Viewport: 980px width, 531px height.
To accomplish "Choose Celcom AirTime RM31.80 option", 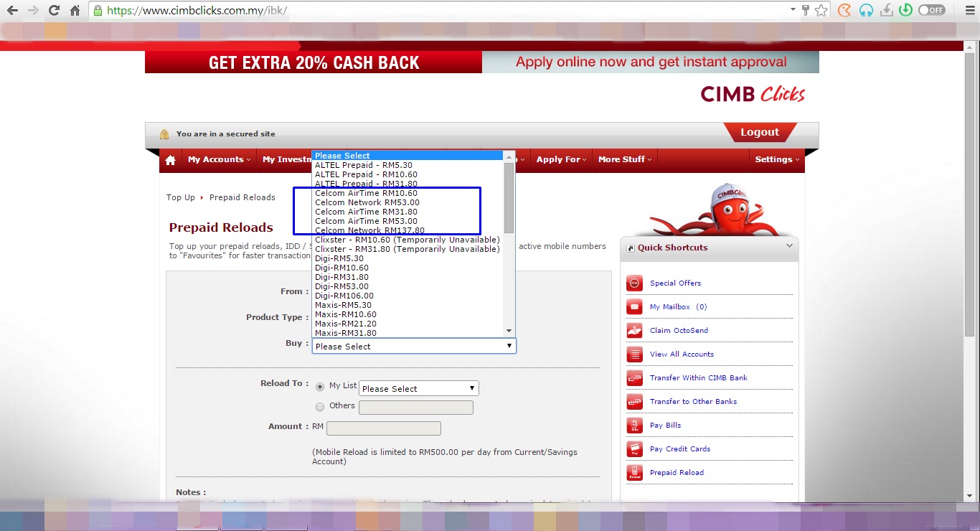I will (408, 212).
